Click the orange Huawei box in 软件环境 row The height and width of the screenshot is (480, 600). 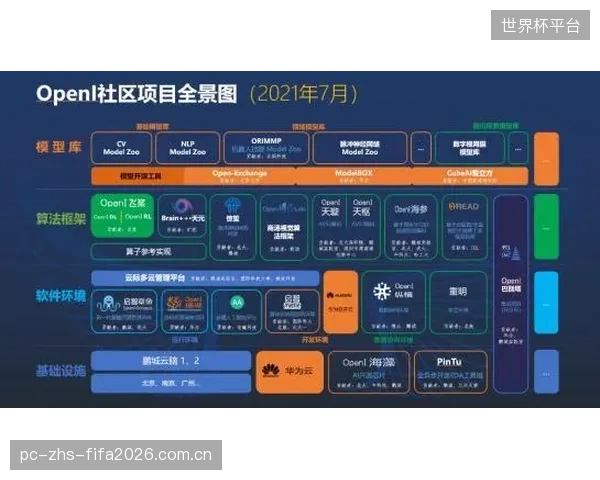point(341,302)
